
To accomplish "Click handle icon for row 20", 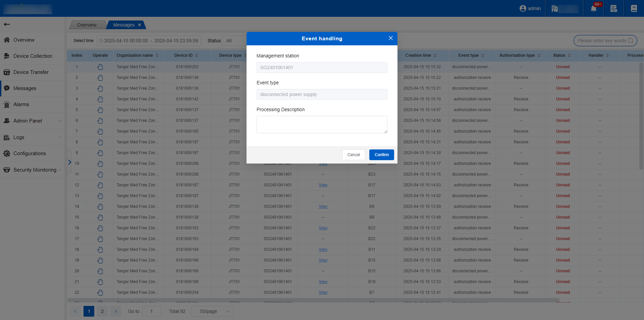I will 100,271.
